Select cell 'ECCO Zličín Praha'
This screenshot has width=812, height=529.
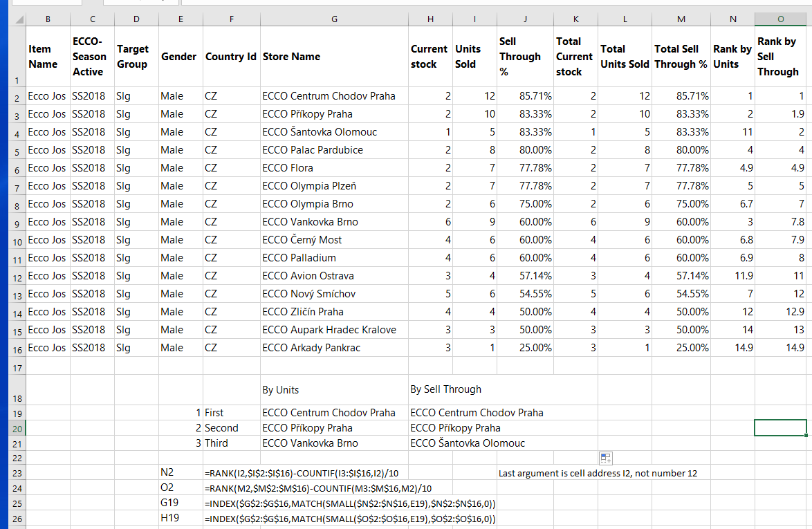[334, 312]
